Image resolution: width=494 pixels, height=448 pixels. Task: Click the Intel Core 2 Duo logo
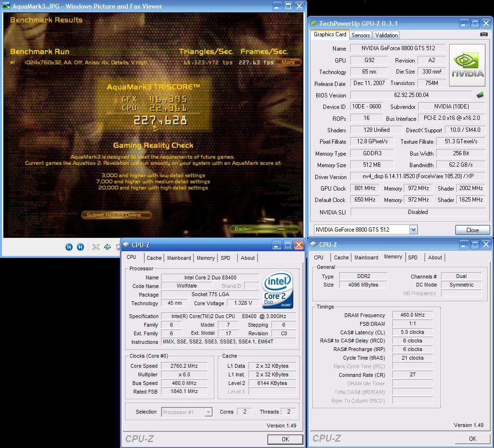point(278,290)
